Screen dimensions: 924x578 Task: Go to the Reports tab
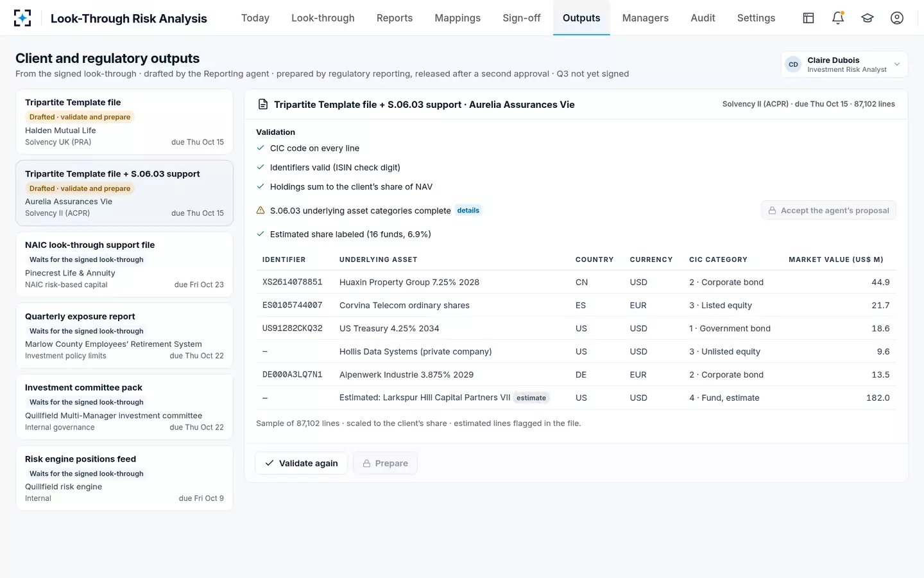[395, 18]
